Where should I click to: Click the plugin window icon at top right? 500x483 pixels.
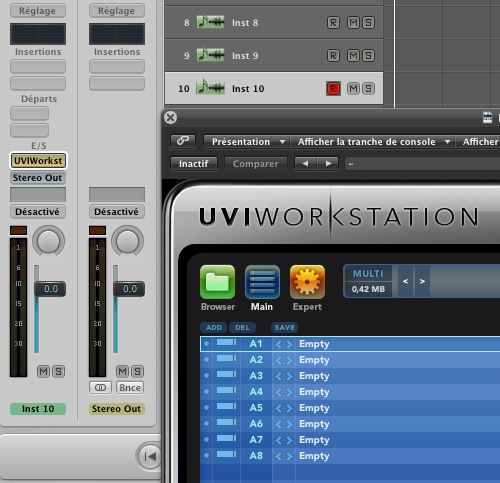(487, 117)
